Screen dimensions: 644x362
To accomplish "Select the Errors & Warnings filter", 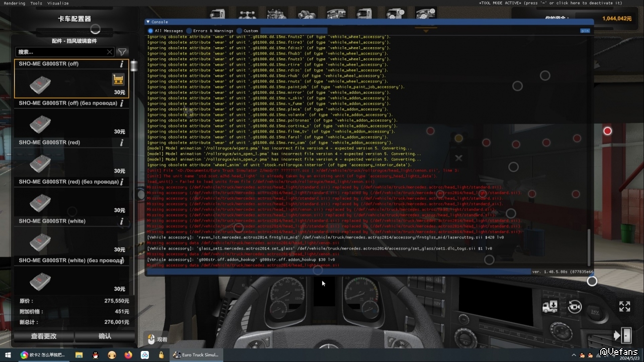I will (189, 31).
